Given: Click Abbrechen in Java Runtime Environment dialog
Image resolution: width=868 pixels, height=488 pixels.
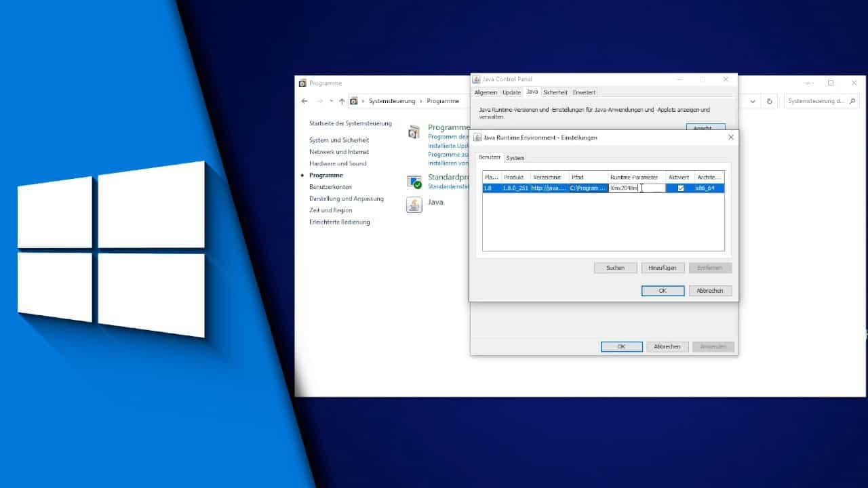Looking at the screenshot, I should click(x=710, y=291).
